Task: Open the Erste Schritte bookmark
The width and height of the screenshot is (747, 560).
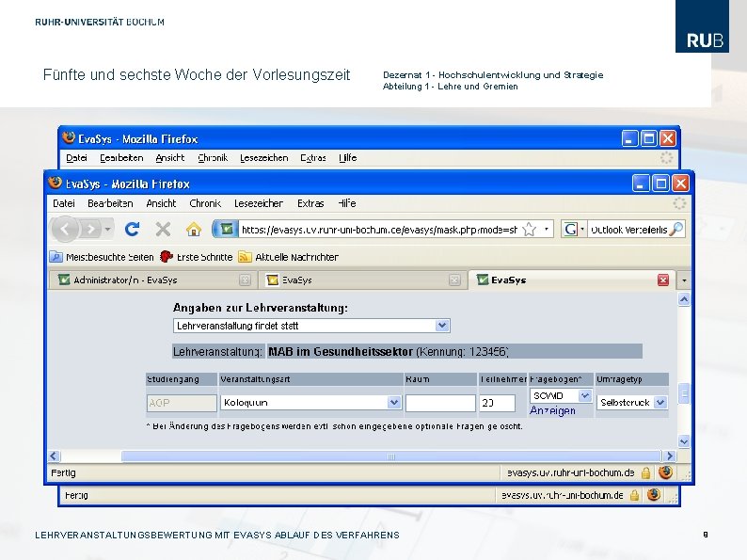Action: pyautogui.click(x=196, y=257)
